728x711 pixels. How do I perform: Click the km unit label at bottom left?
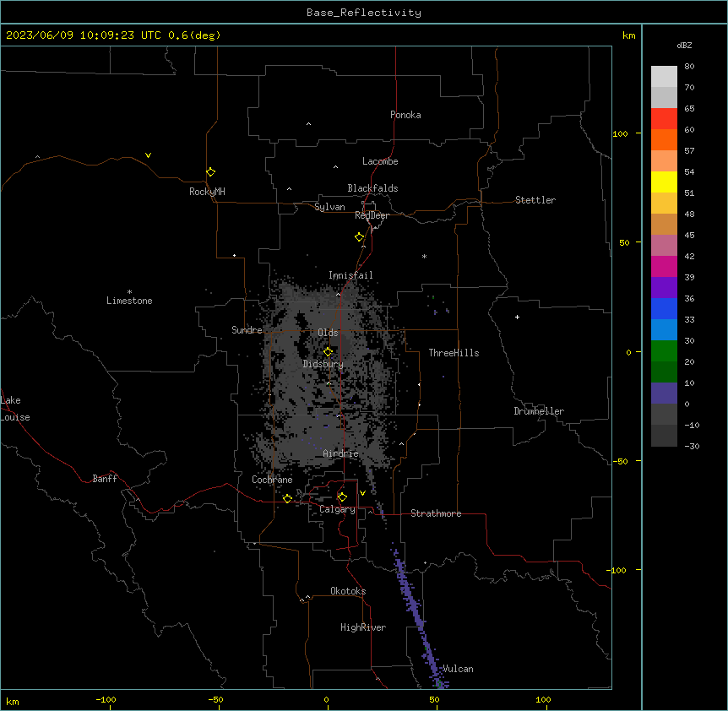13,701
